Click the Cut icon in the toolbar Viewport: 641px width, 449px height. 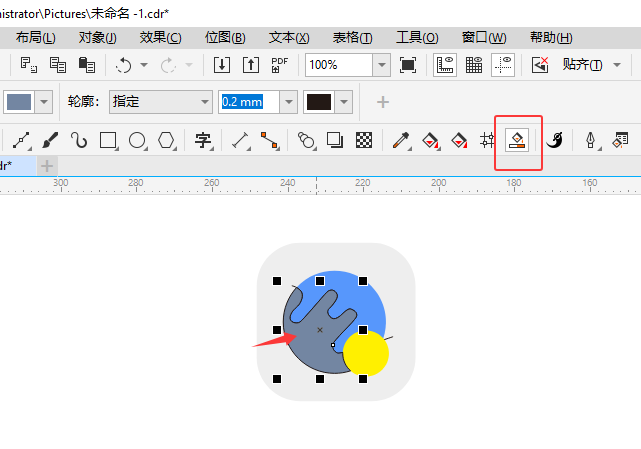coord(29,65)
